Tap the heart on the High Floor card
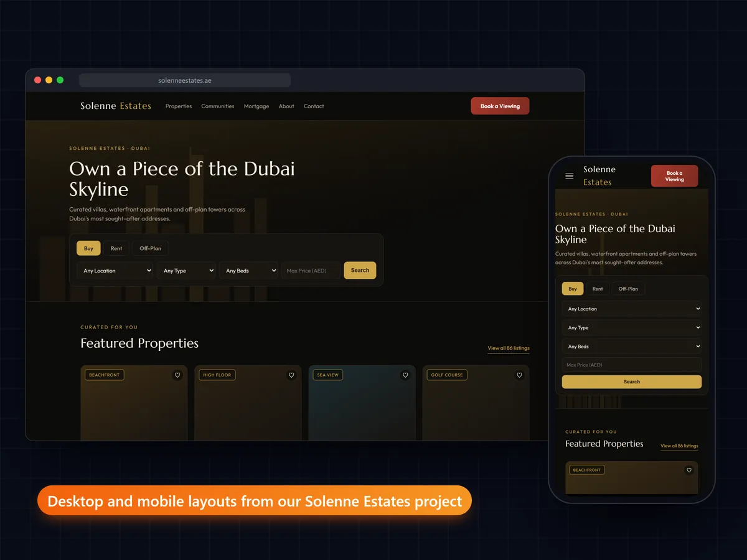 (x=291, y=375)
